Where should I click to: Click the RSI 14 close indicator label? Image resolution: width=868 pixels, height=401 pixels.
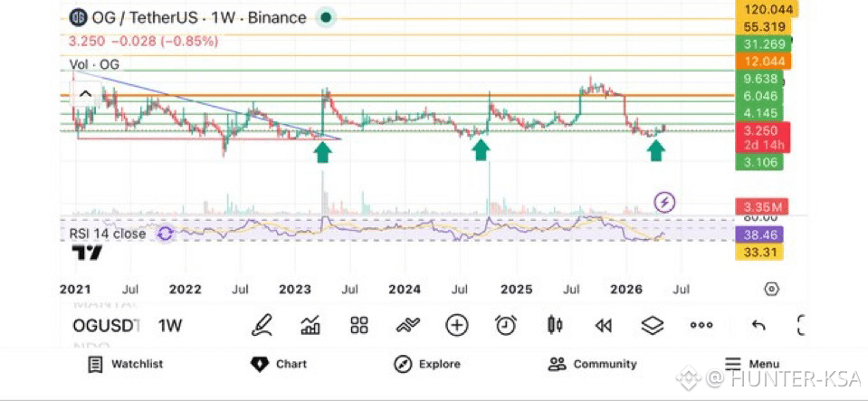click(x=108, y=234)
